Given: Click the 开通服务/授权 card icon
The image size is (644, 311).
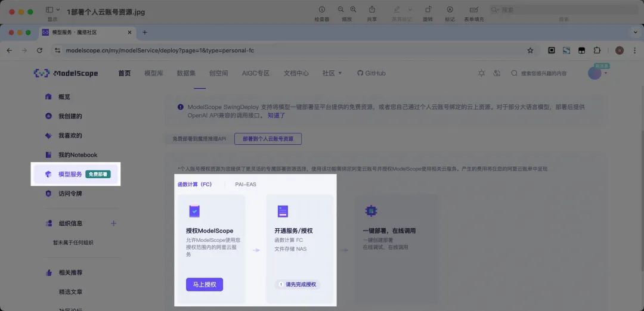Looking at the screenshot, I should [x=283, y=212].
